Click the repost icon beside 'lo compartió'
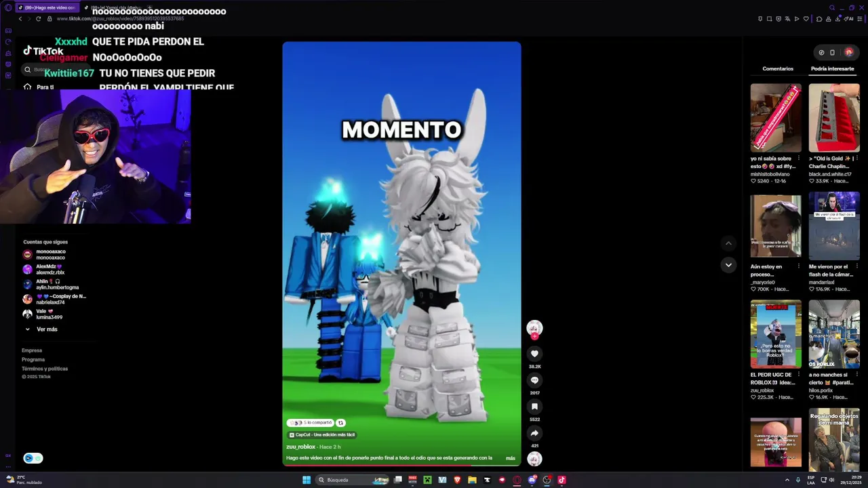This screenshot has height=488, width=868. 340,423
